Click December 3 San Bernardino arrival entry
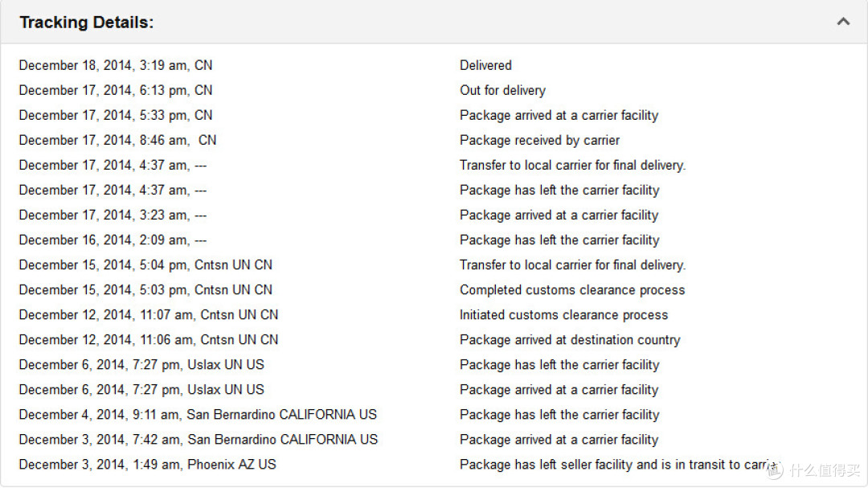868x488 pixels. click(x=199, y=439)
